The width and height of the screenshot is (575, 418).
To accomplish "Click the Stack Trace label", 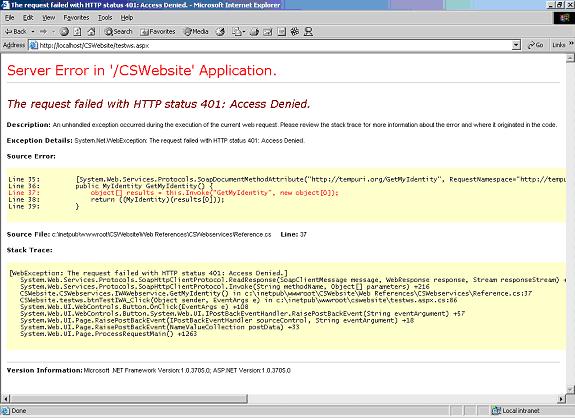I will (30, 250).
